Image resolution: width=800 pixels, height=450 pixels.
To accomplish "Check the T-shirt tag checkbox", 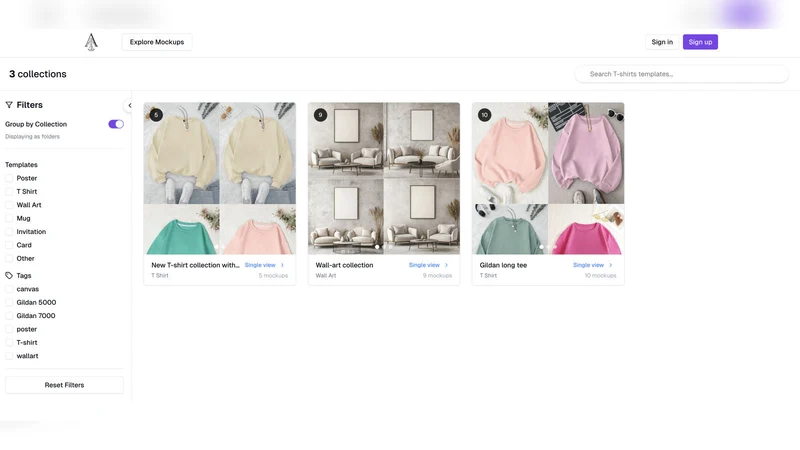I will 9,342.
